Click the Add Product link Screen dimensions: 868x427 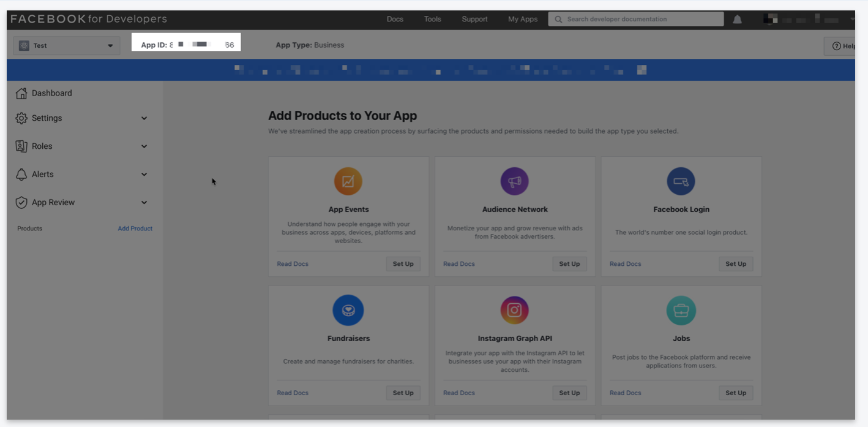(135, 228)
